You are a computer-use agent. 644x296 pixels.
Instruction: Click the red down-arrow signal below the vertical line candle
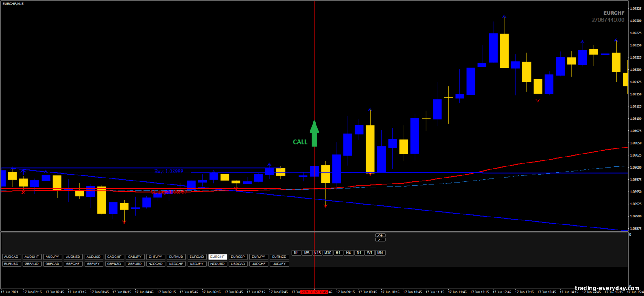pyautogui.click(x=325, y=206)
